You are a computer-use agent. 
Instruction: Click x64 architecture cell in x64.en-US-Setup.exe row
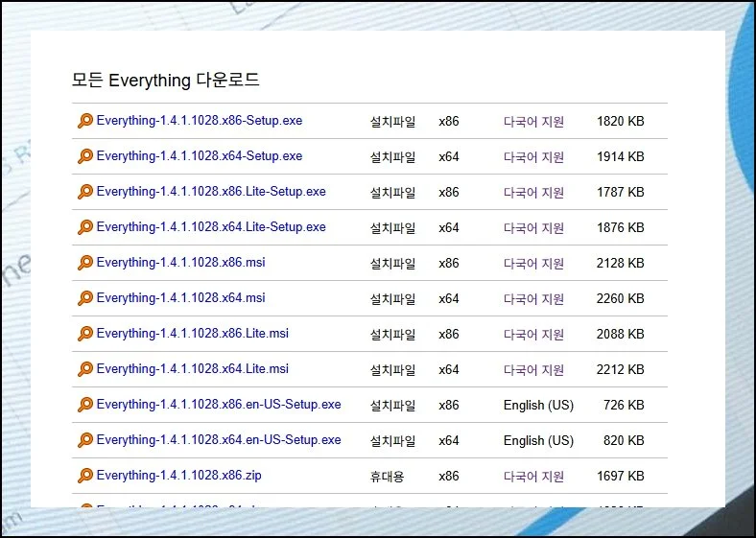[449, 441]
